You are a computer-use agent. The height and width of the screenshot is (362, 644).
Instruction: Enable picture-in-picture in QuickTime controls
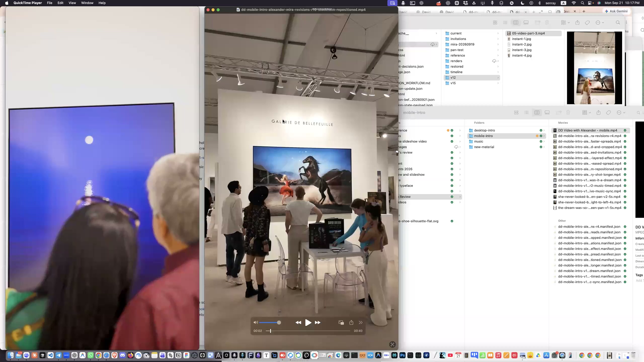(x=341, y=323)
